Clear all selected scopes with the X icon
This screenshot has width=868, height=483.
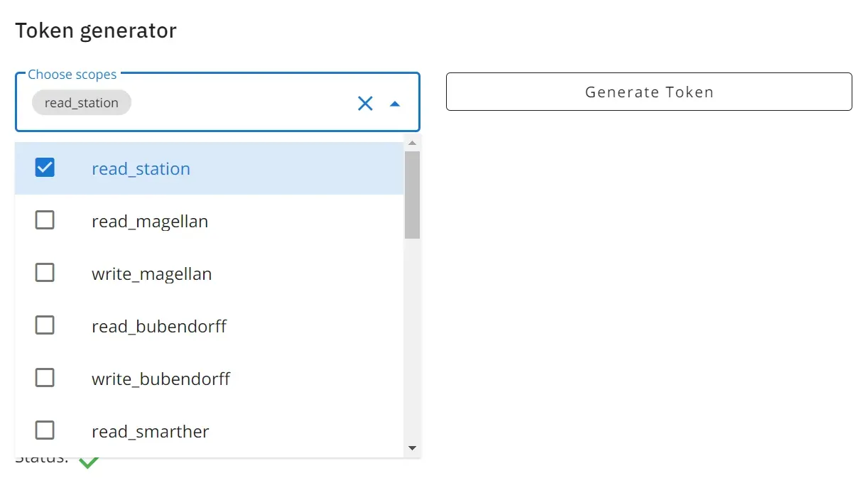point(365,103)
